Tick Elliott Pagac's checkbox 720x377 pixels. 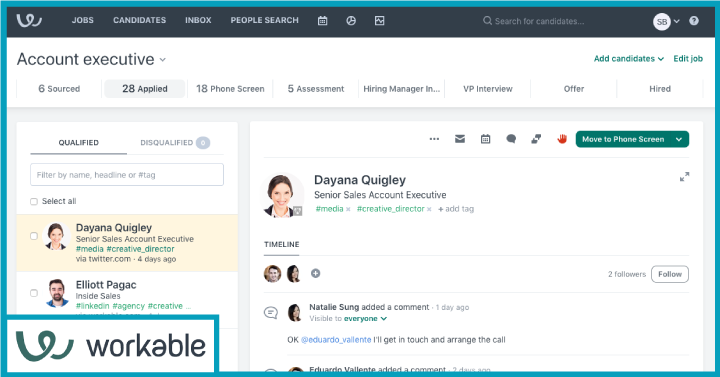tap(34, 293)
